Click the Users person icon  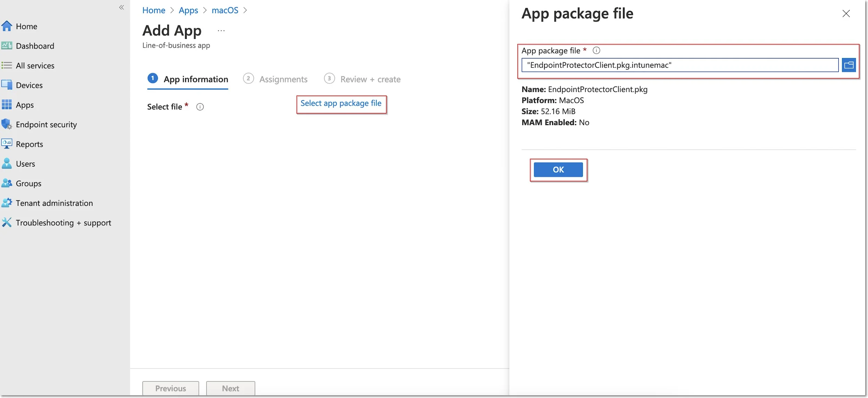point(7,163)
